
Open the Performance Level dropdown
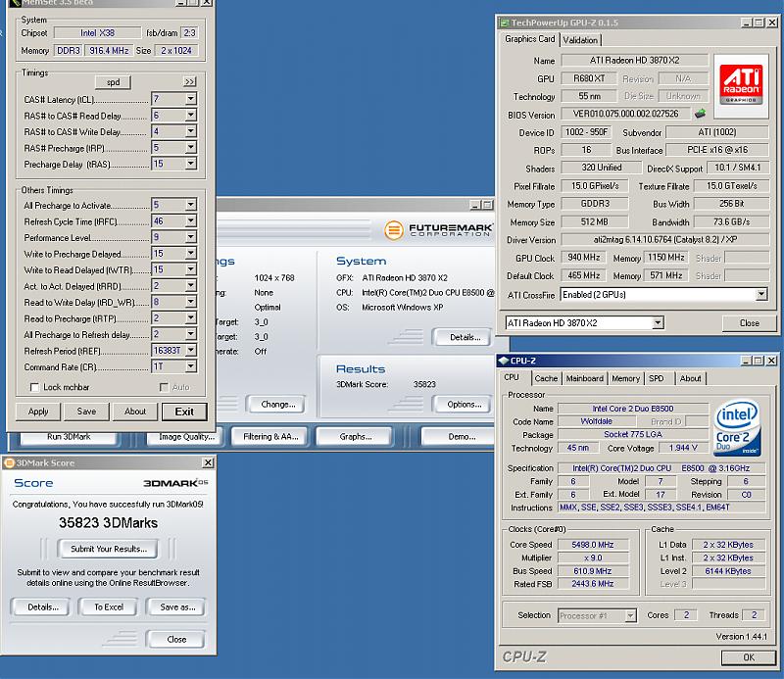pyautogui.click(x=191, y=237)
